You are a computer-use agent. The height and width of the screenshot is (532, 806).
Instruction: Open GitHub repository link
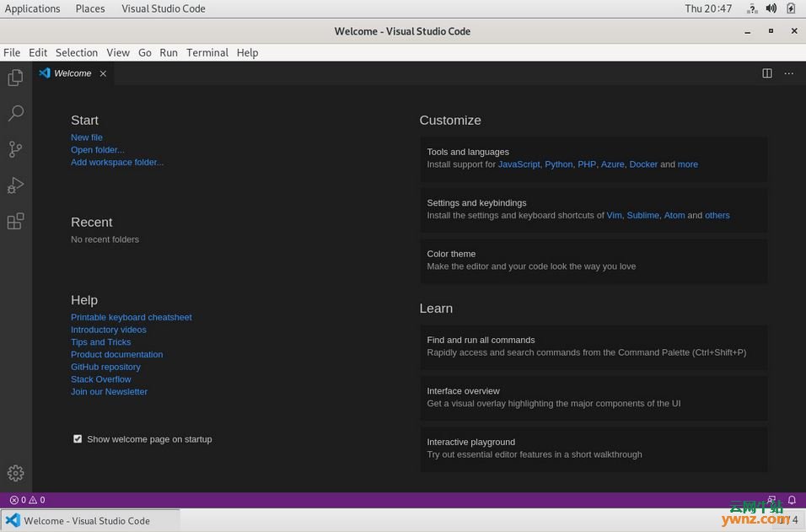105,367
